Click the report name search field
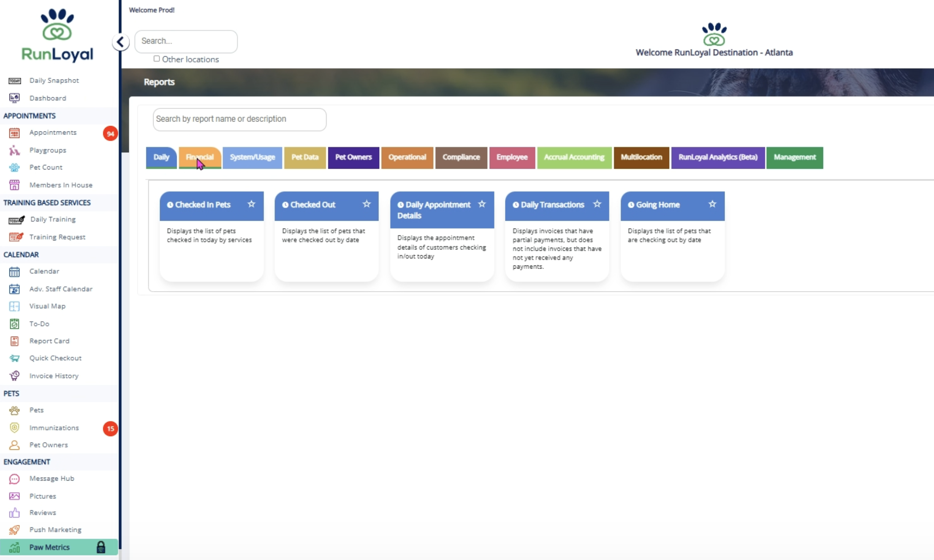The height and width of the screenshot is (560, 934). coord(239,119)
